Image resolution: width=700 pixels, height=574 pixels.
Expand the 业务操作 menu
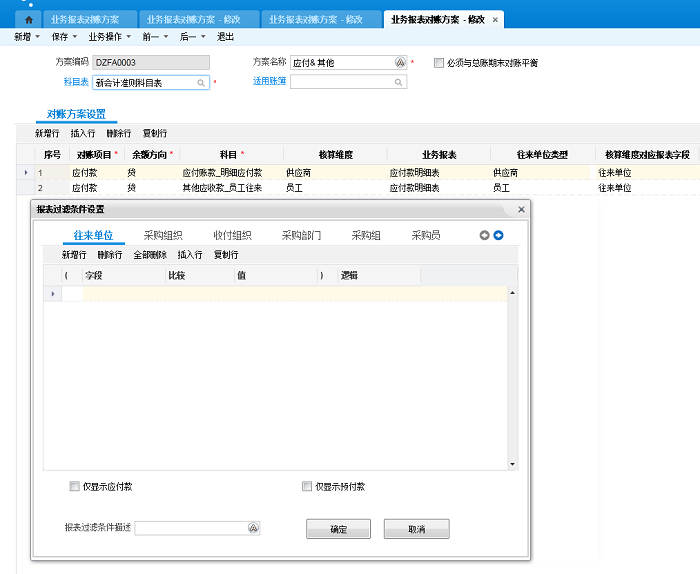[x=110, y=36]
